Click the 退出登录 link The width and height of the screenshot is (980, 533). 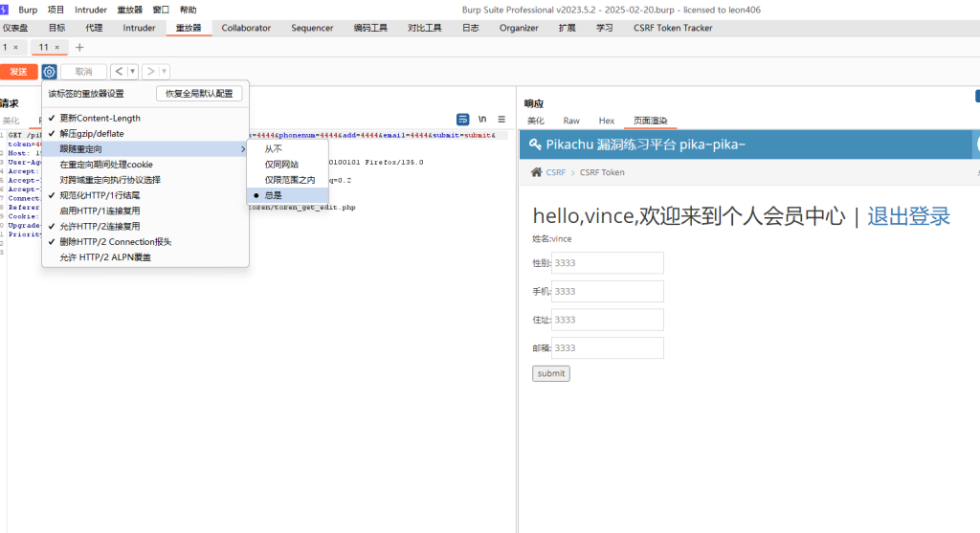tap(908, 216)
